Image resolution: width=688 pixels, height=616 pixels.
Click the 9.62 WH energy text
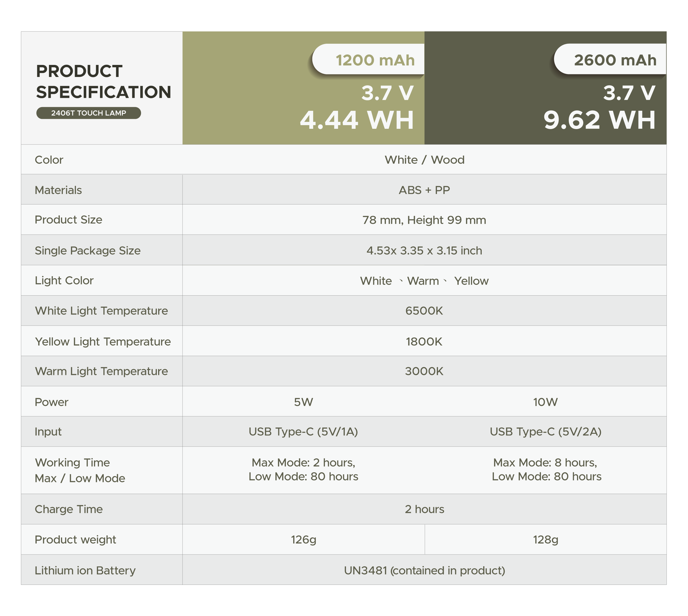[599, 120]
